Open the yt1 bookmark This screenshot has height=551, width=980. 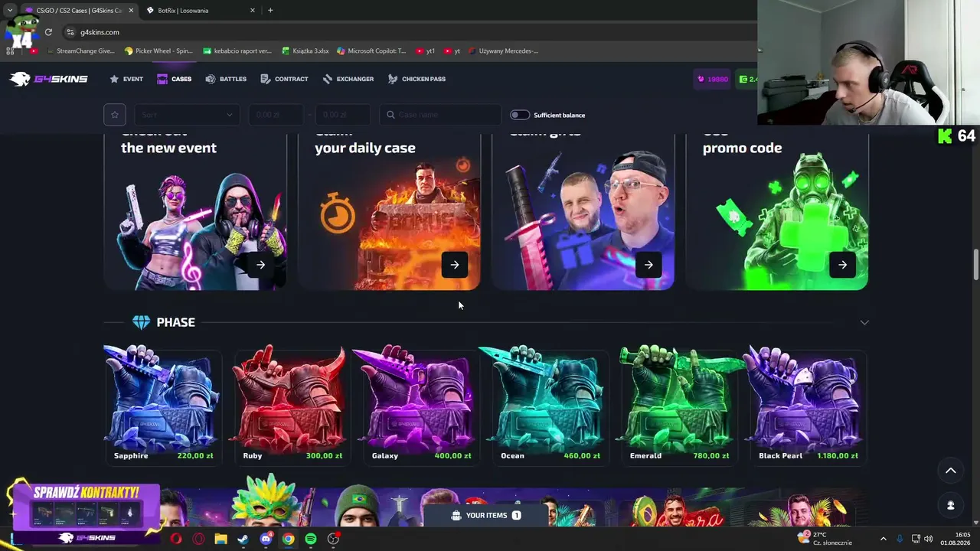tap(426, 51)
